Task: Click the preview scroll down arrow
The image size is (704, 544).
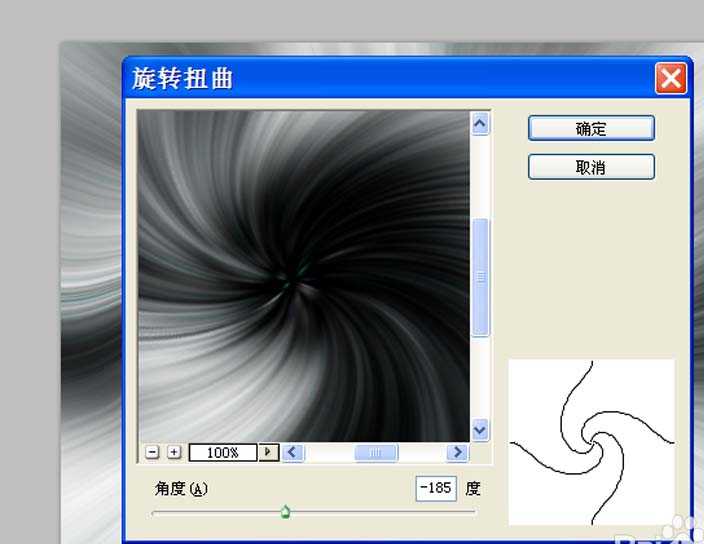Action: 480,430
